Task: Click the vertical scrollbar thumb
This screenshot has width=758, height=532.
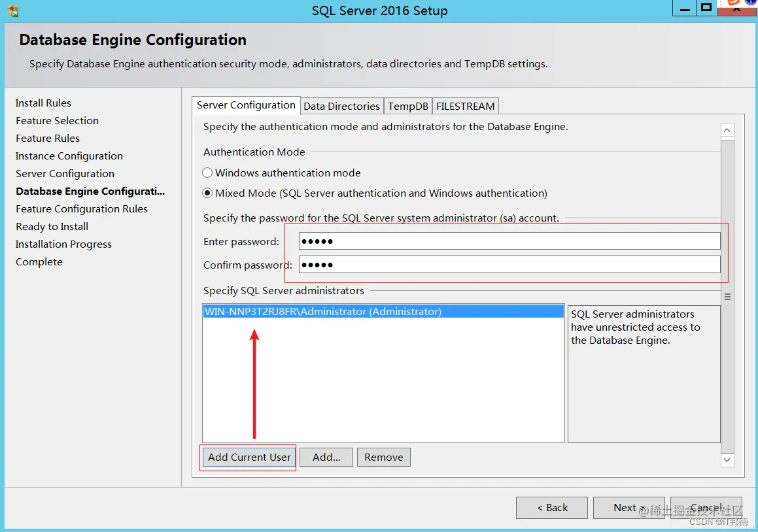Action: click(727, 297)
